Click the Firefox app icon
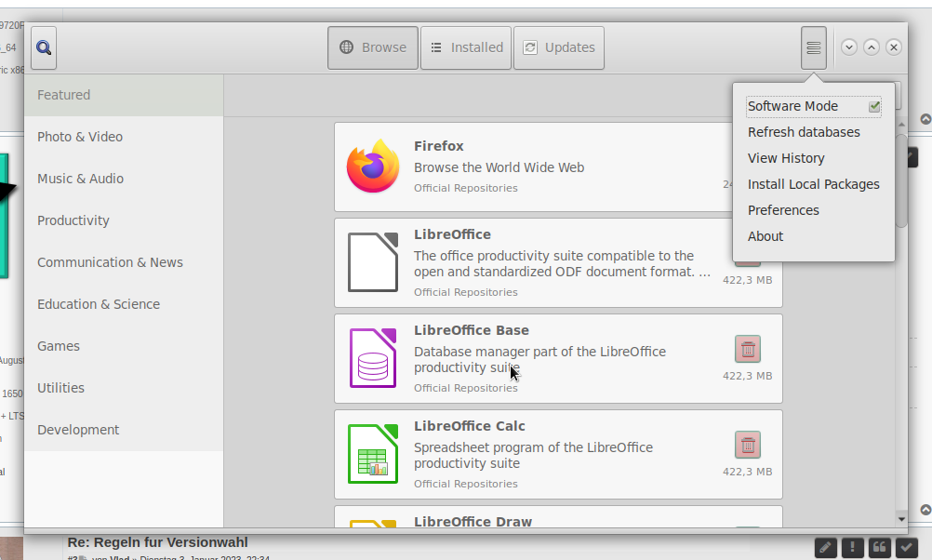932x560 pixels. 373,167
